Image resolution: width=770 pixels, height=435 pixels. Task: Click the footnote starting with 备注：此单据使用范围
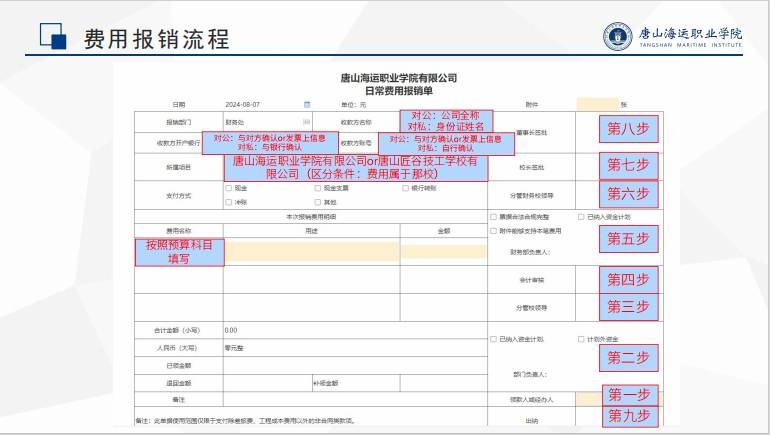click(246, 421)
